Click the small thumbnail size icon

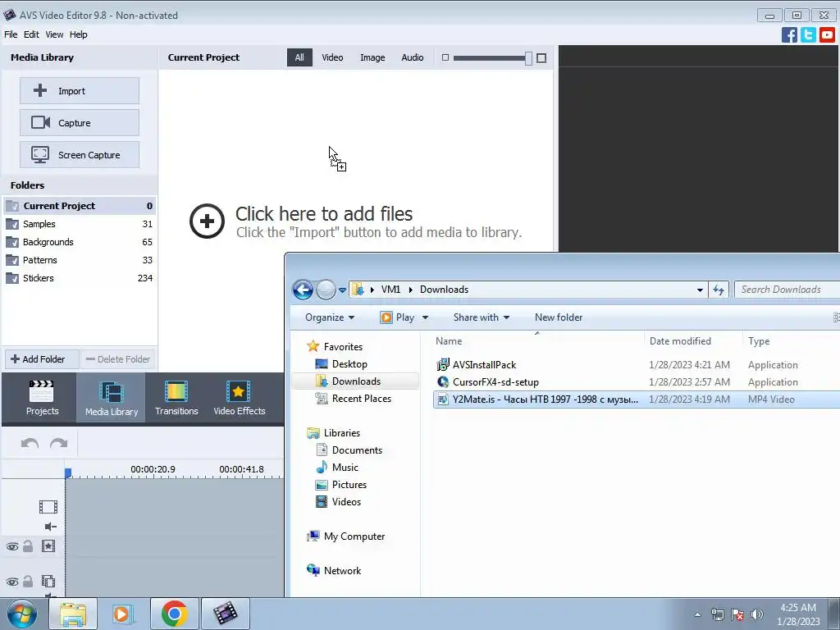tap(445, 57)
